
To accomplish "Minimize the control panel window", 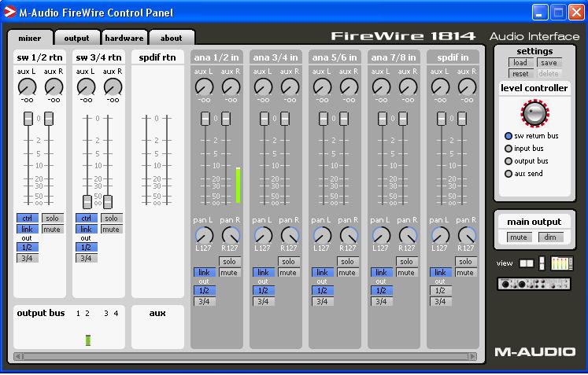I will pos(540,13).
